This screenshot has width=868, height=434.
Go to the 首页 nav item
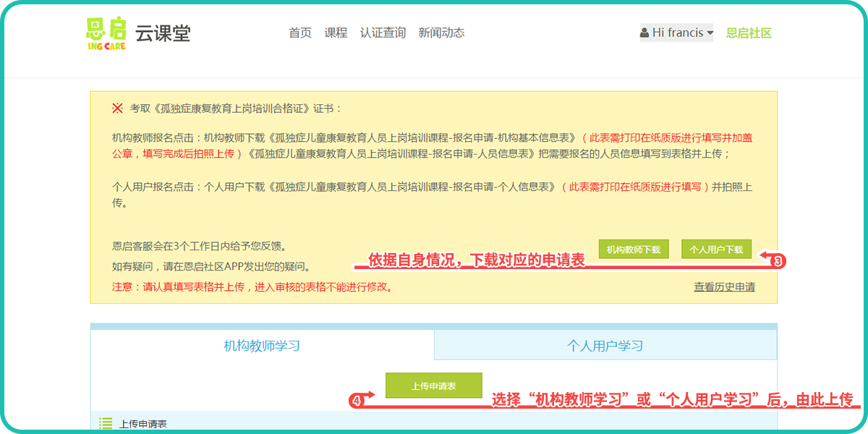300,33
